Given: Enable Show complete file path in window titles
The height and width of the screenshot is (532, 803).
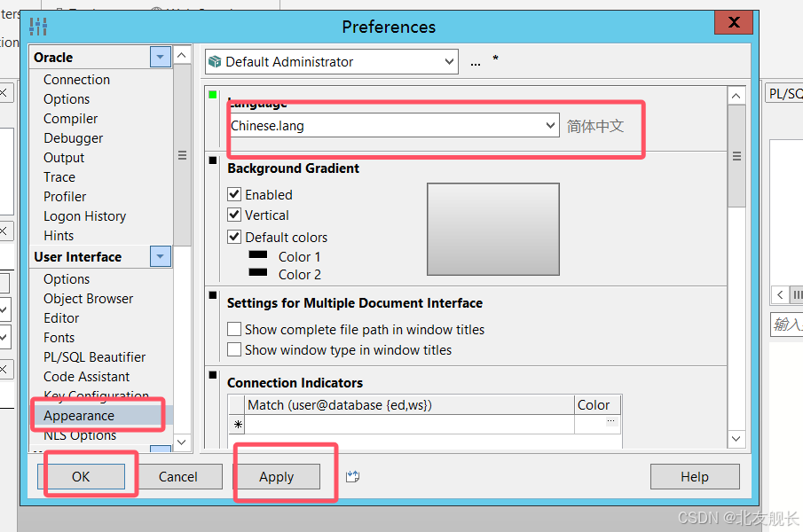Looking at the screenshot, I should [x=234, y=329].
